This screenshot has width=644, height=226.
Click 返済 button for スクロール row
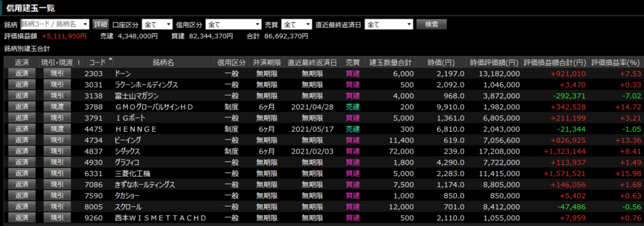[x=22, y=206]
